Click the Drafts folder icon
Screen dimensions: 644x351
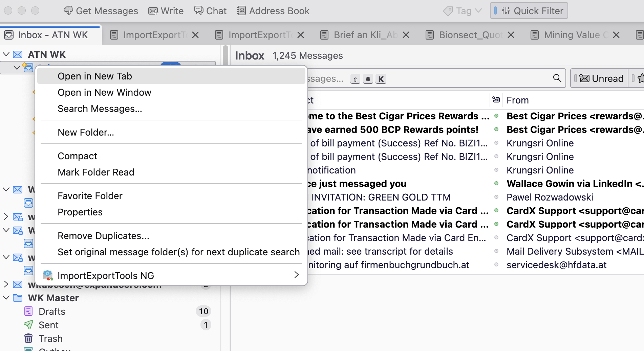[x=28, y=311]
